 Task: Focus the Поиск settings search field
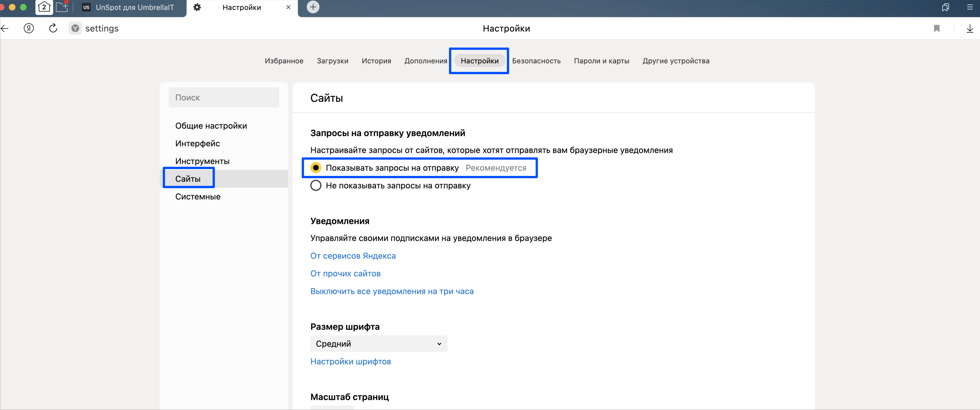[x=224, y=97]
